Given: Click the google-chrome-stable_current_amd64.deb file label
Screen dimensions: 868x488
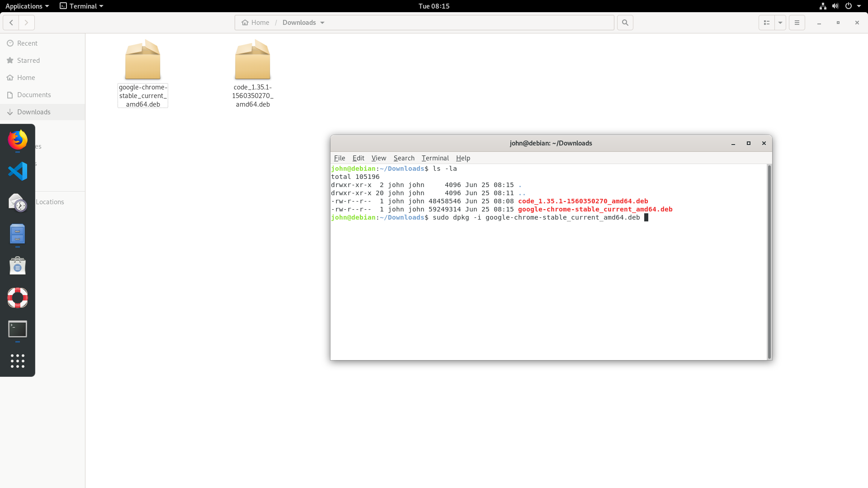Looking at the screenshot, I should 143,96.
